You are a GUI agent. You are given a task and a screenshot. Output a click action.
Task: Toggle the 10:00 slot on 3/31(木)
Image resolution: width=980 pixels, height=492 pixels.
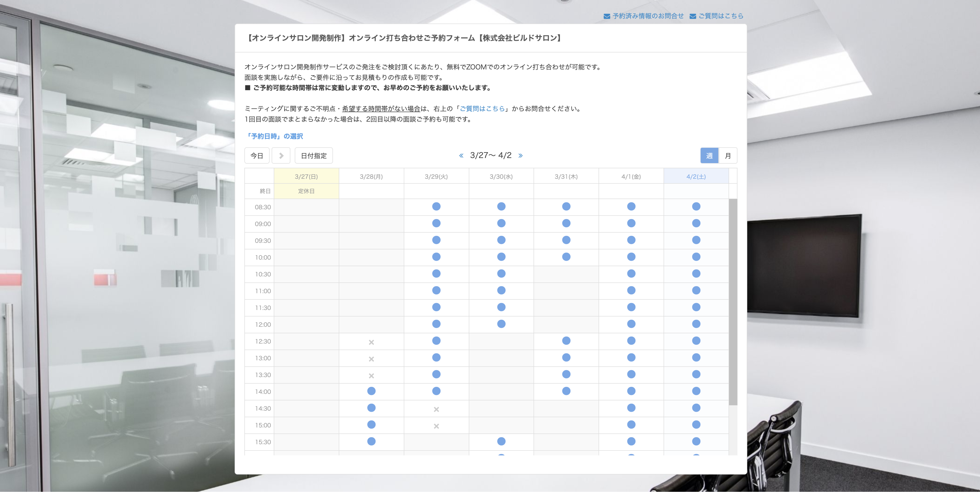coord(566,256)
